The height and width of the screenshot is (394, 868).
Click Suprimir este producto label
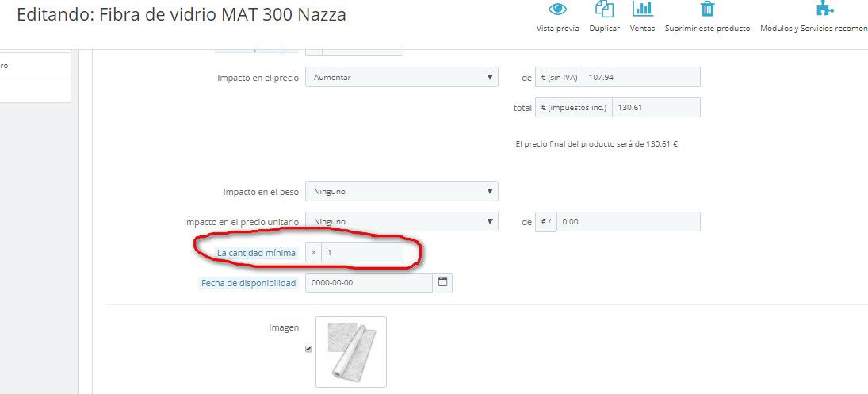pyautogui.click(x=707, y=29)
